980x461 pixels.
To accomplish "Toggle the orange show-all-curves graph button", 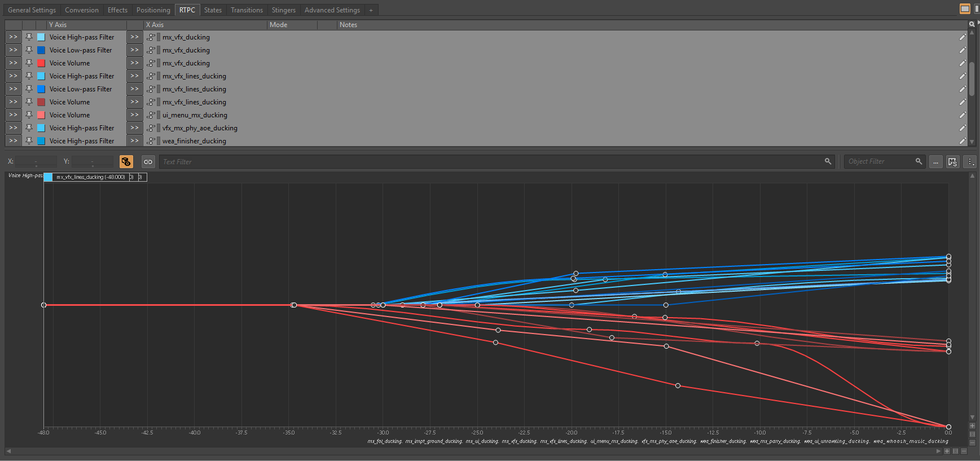I will (x=126, y=162).
